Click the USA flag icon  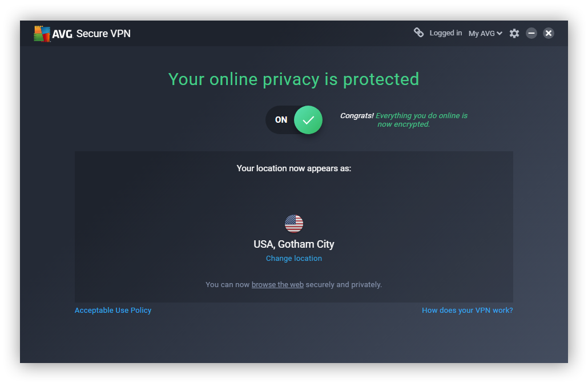(294, 223)
